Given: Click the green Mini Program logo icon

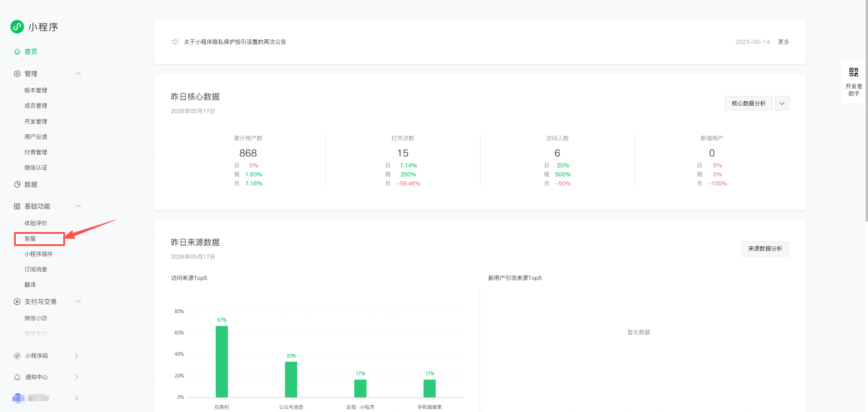Looking at the screenshot, I should coord(17,27).
